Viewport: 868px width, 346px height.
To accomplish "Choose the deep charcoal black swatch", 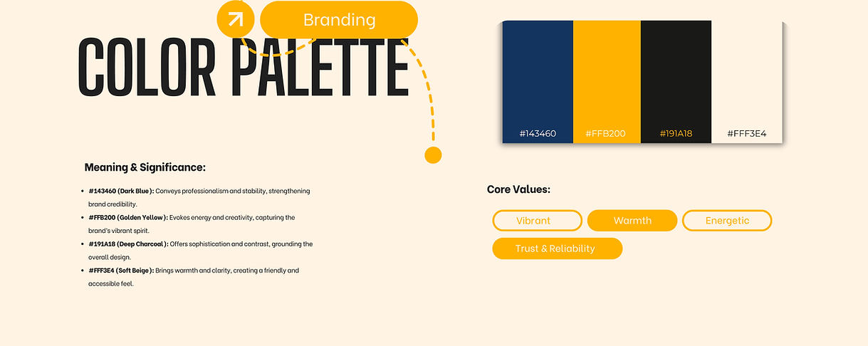I will pyautogui.click(x=676, y=71).
